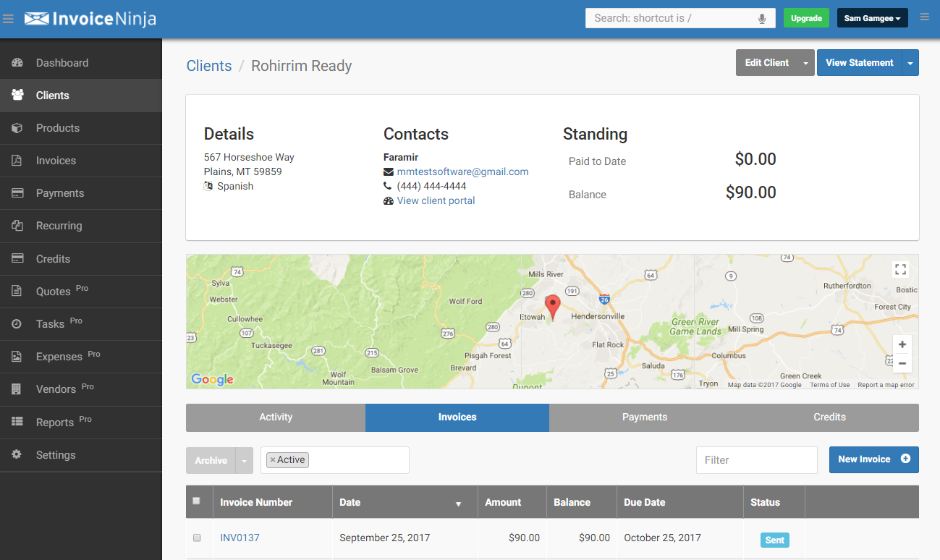Click the Filter input field
The height and width of the screenshot is (560, 940).
click(x=756, y=460)
